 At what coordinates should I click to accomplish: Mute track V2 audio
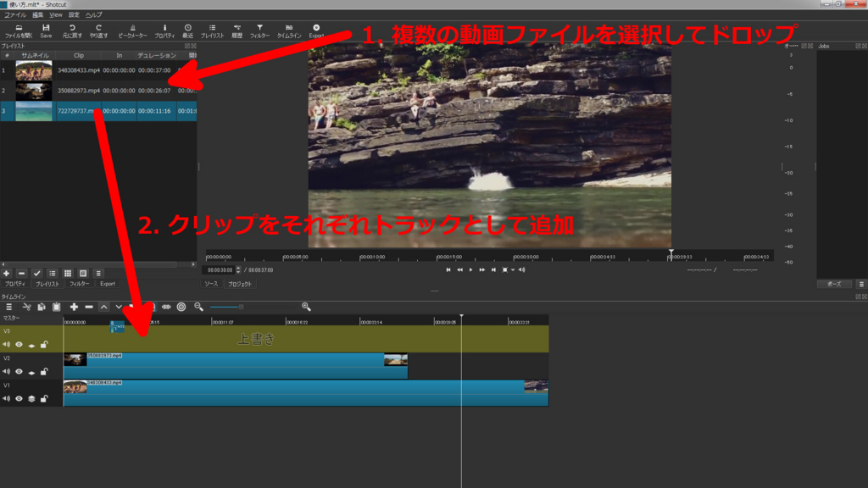[x=6, y=372]
